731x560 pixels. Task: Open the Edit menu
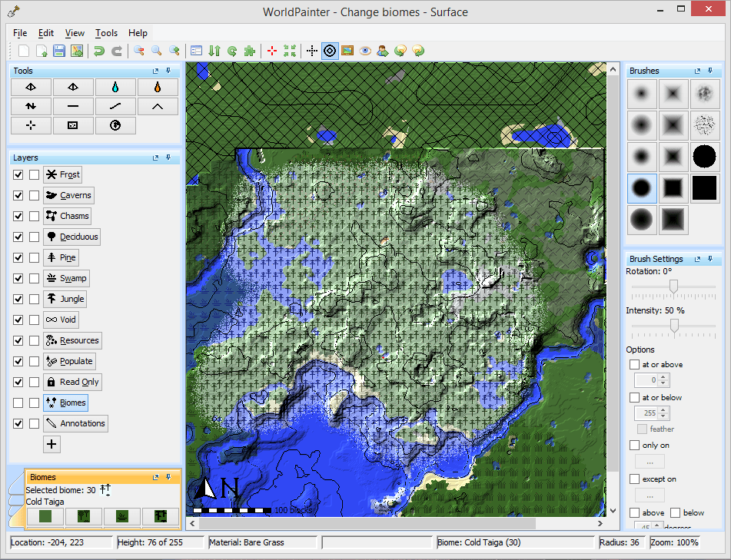click(x=46, y=33)
